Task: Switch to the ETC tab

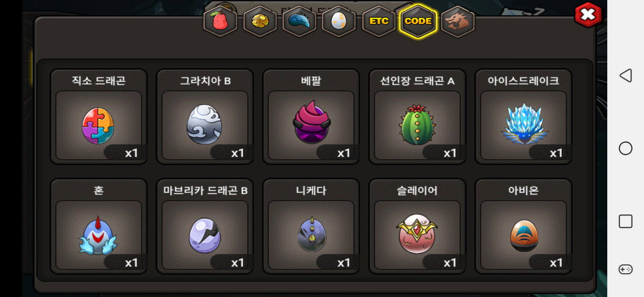Action: click(x=379, y=21)
